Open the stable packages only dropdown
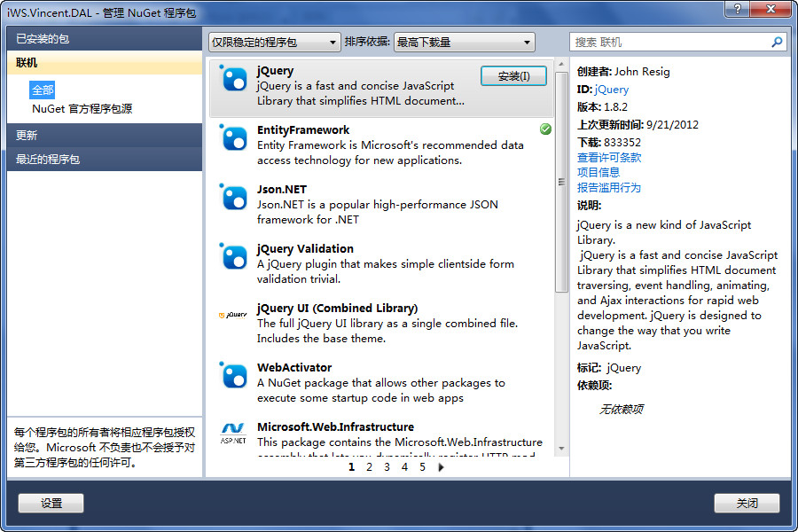The image size is (798, 532). click(x=275, y=43)
